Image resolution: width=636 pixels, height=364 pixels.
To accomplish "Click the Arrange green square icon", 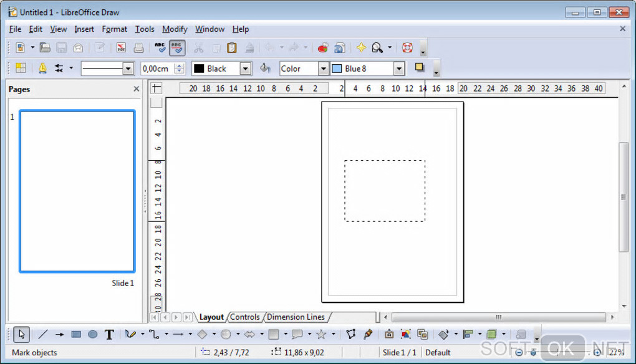I will click(x=491, y=335).
